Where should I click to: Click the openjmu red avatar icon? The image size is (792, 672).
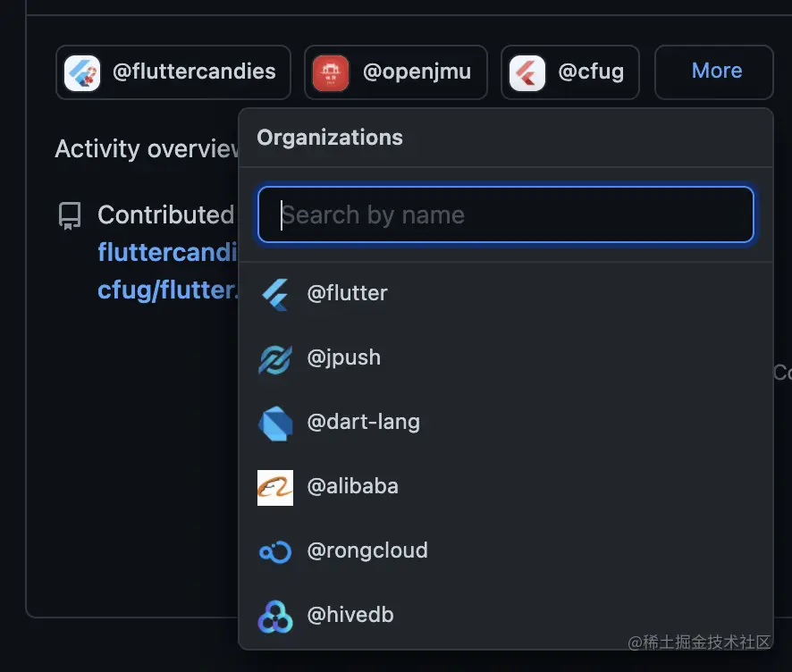tap(331, 72)
